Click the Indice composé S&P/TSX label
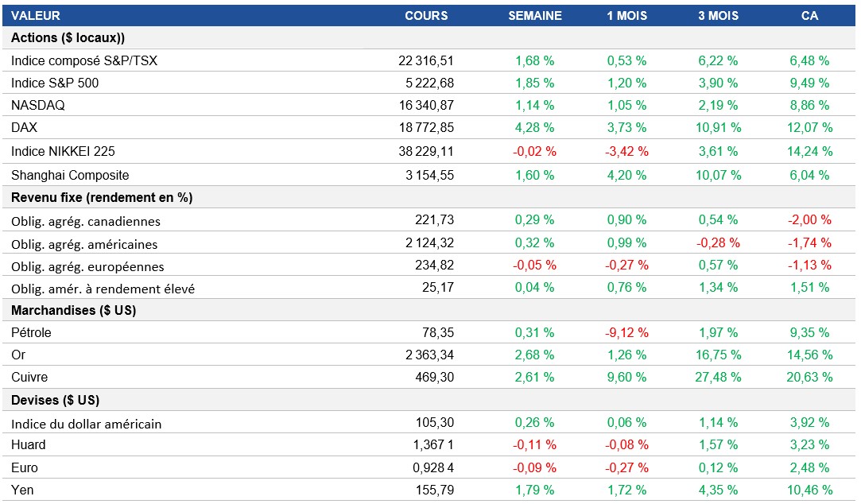861x504 pixels. pyautogui.click(x=84, y=60)
